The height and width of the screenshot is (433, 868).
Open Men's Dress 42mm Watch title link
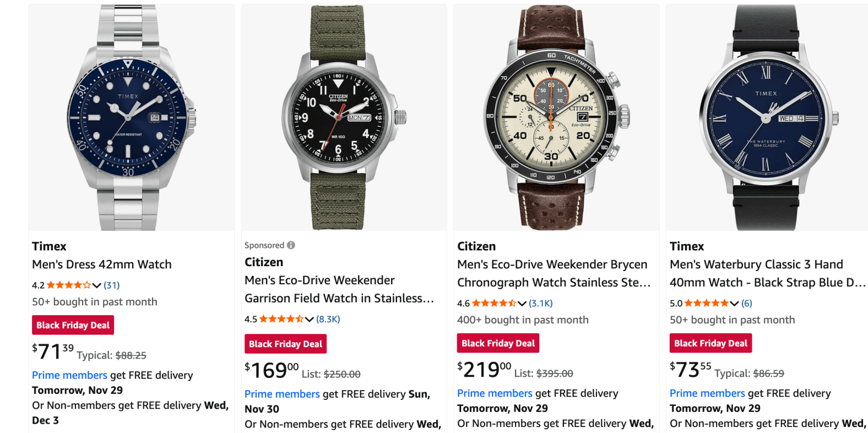[x=102, y=265]
